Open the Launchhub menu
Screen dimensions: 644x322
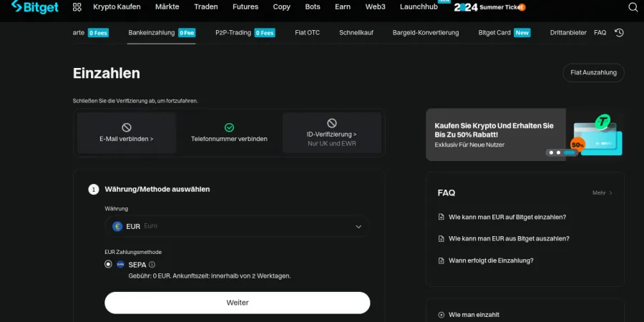point(419,7)
